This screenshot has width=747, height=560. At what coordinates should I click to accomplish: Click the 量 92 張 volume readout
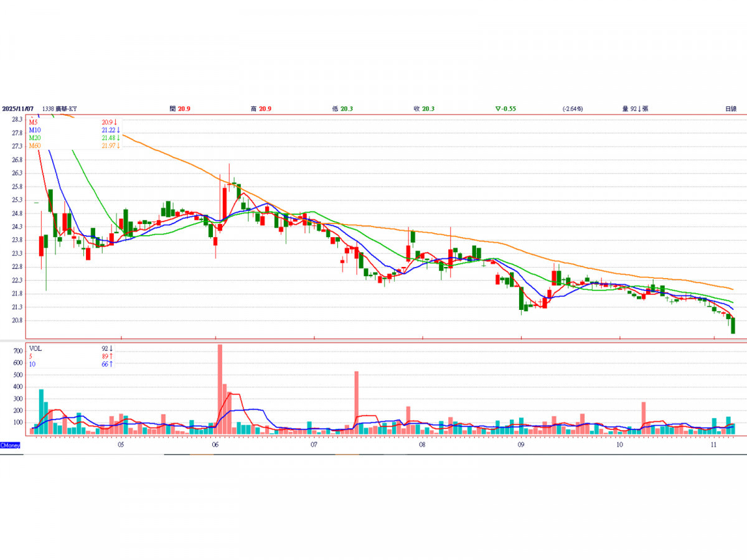pyautogui.click(x=635, y=109)
